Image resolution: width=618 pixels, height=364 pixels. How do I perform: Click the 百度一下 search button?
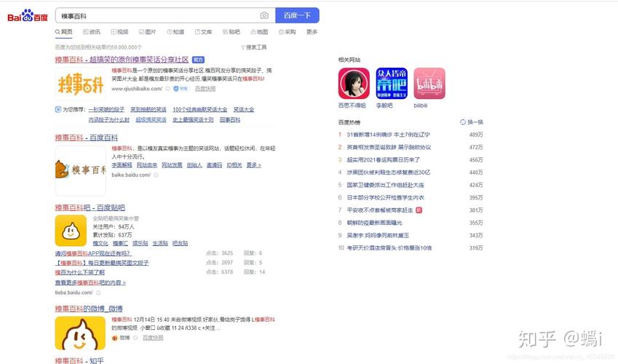point(297,15)
